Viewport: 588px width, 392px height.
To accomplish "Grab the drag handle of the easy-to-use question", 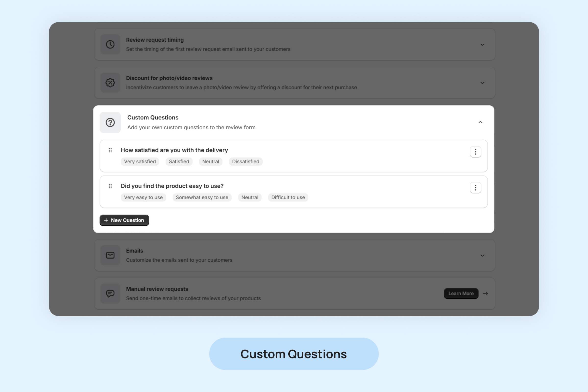I will [110, 186].
